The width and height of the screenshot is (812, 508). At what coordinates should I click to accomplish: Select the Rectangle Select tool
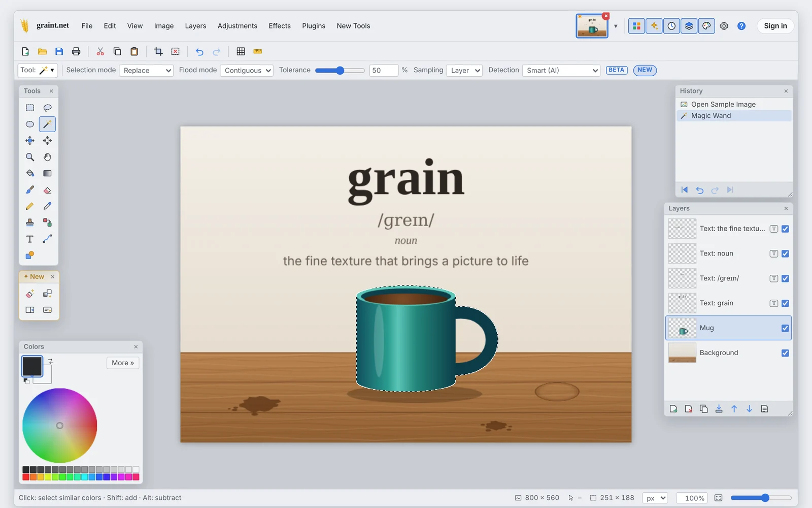click(30, 108)
